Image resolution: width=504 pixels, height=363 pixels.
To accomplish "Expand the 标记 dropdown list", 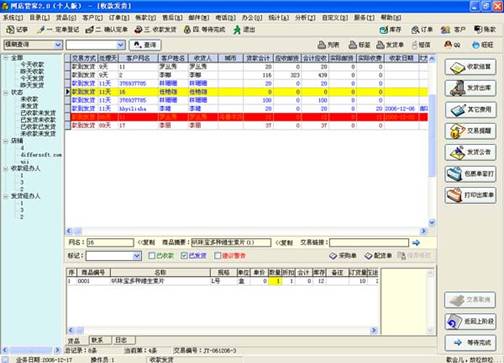I will (x=137, y=256).
